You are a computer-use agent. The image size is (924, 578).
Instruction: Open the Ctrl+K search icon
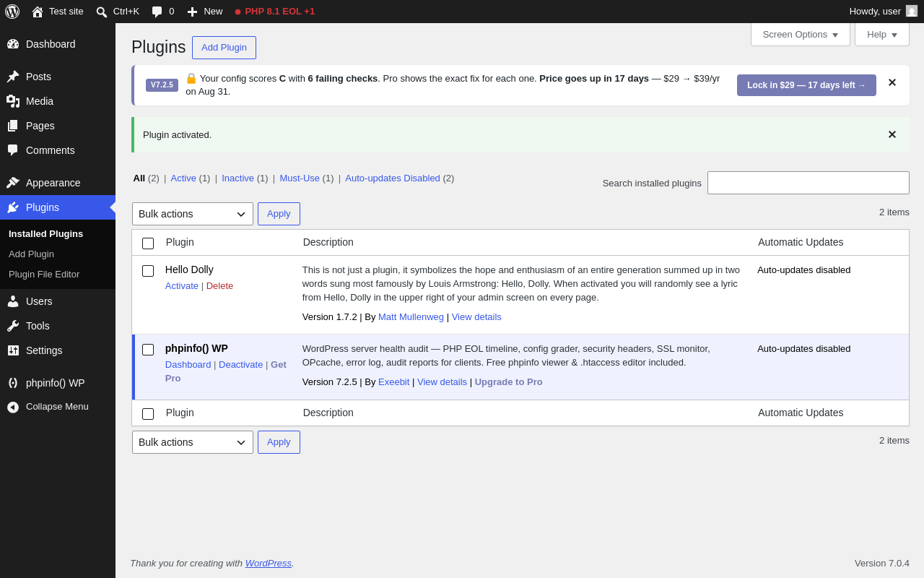pyautogui.click(x=102, y=12)
